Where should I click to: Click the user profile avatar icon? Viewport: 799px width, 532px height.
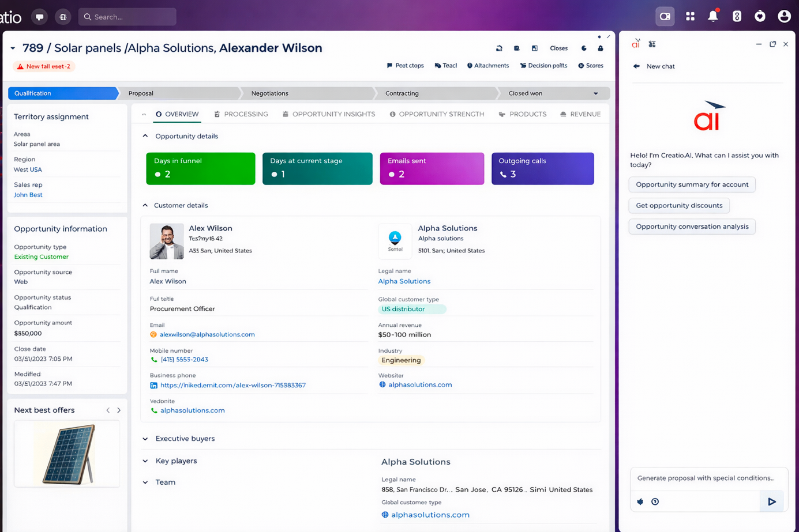pyautogui.click(x=783, y=17)
